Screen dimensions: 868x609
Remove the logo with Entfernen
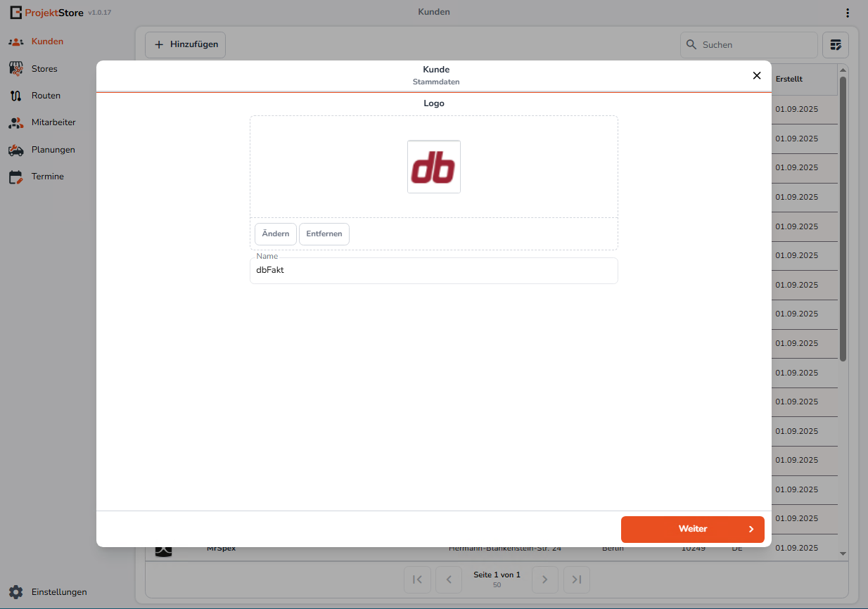[324, 233]
